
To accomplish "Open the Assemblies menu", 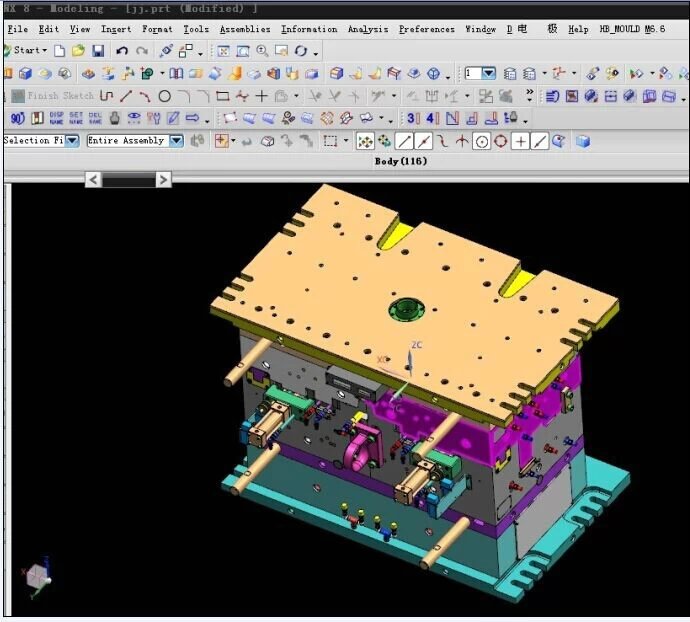I will [x=245, y=29].
